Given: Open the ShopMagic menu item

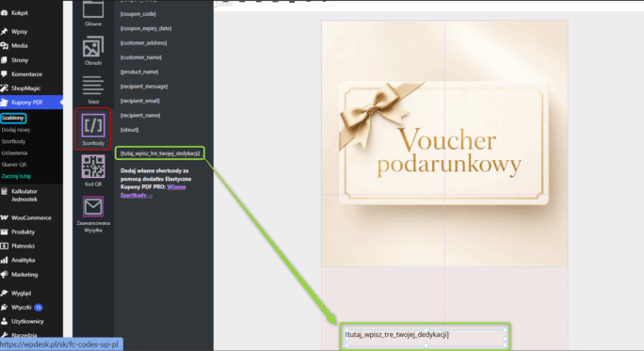Looking at the screenshot, I should [25, 88].
